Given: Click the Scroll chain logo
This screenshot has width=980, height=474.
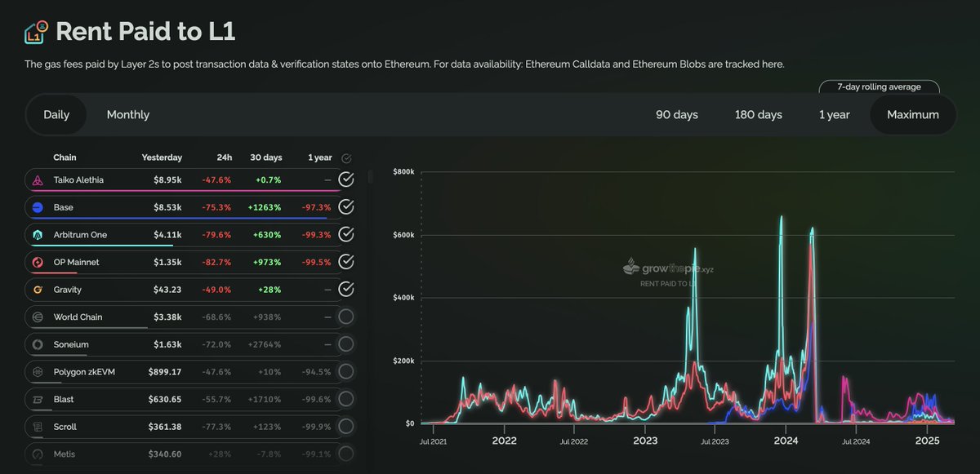Looking at the screenshot, I should [38, 427].
